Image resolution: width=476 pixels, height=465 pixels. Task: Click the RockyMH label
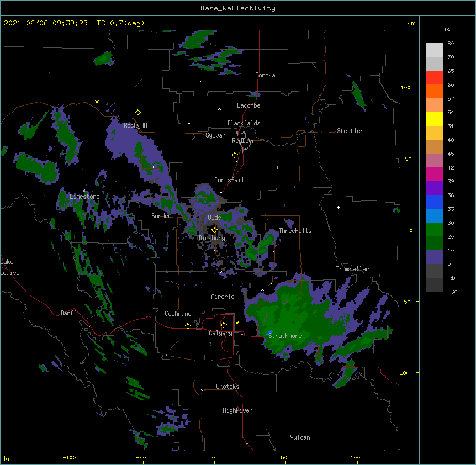click(x=135, y=125)
